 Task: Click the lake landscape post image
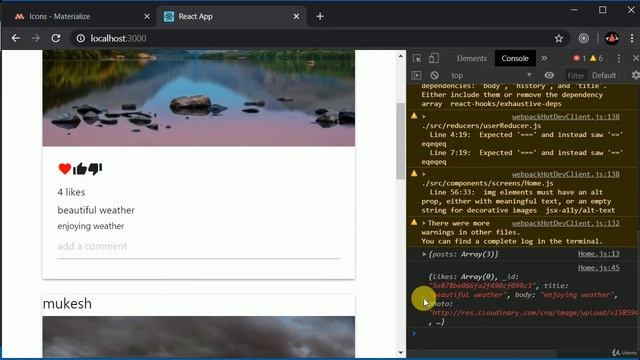pyautogui.click(x=199, y=98)
